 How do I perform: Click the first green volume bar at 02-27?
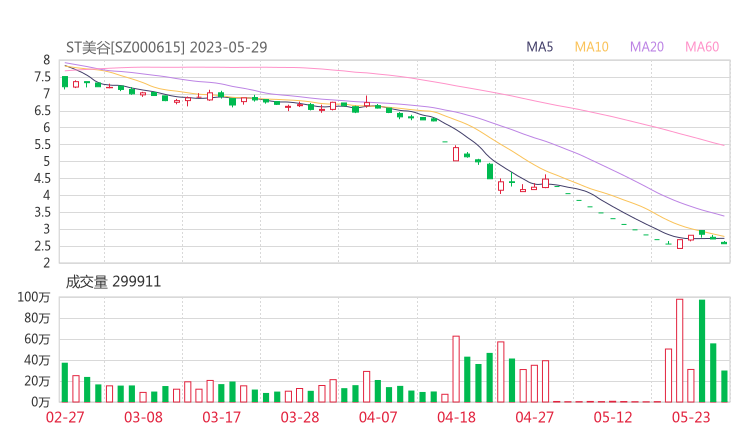[x=65, y=382]
